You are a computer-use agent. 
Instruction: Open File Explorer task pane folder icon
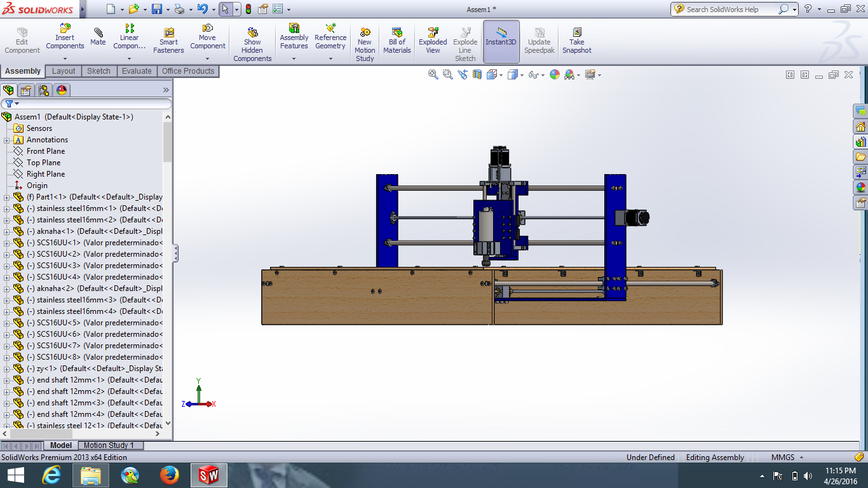pos(860,157)
